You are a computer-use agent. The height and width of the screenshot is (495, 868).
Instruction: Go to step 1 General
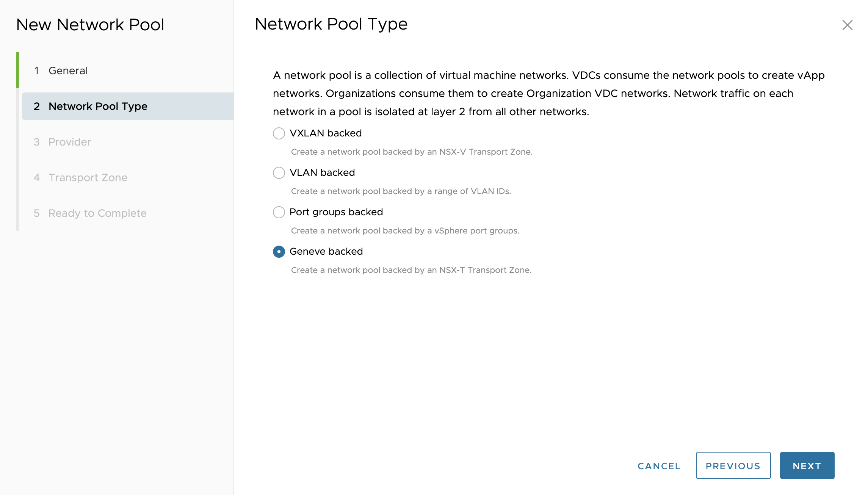point(68,71)
